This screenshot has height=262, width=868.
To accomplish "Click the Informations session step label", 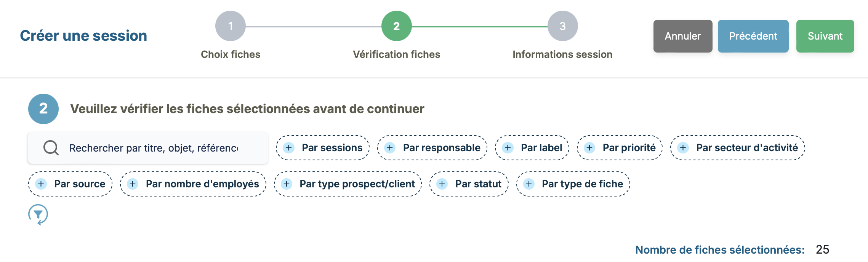I will 562,54.
